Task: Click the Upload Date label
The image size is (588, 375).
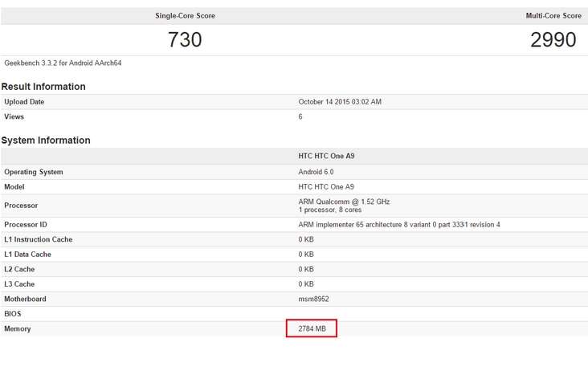Action: pos(24,102)
